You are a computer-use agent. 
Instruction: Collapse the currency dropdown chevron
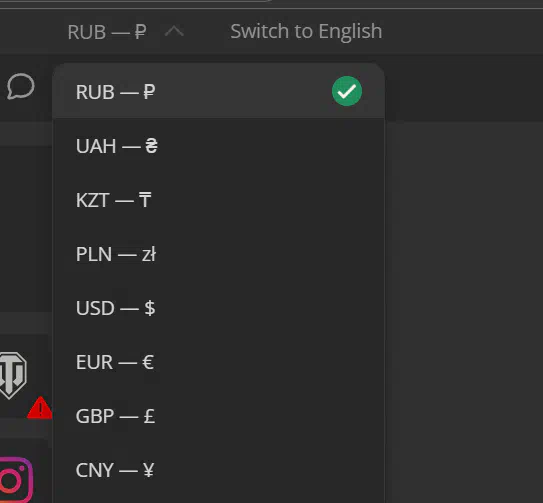(174, 32)
